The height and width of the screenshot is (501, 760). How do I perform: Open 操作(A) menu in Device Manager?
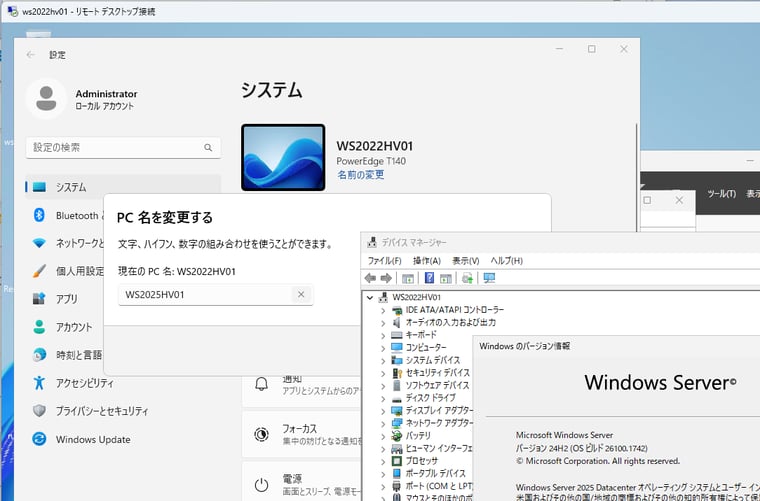[427, 261]
